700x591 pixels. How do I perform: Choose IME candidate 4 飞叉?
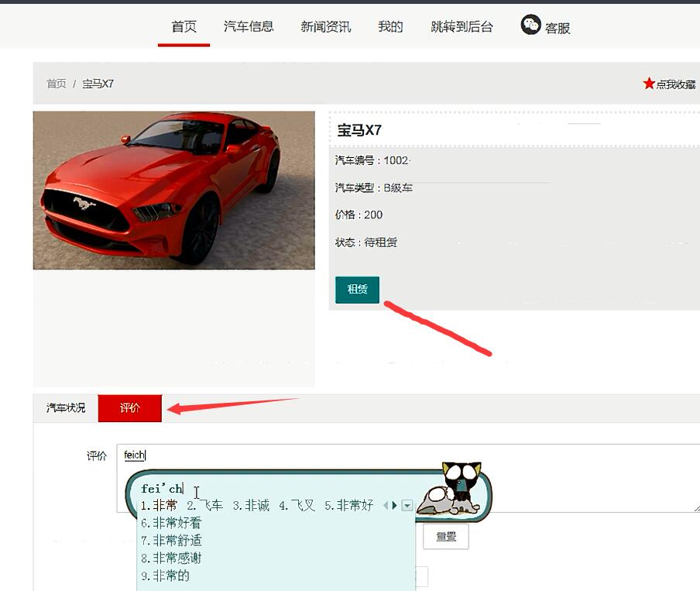(297, 506)
